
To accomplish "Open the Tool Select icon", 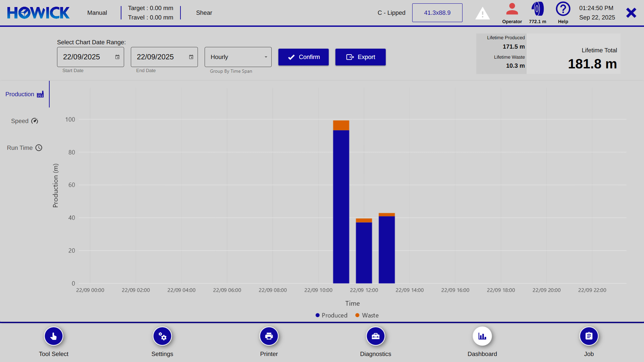I will (x=54, y=336).
